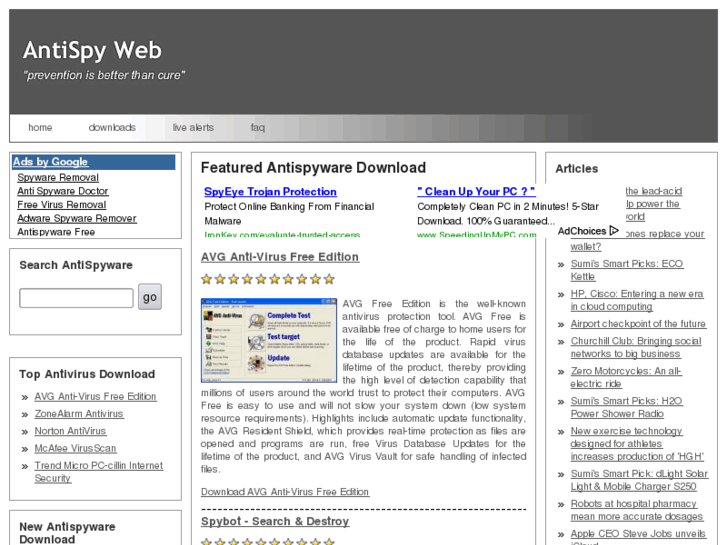The width and height of the screenshot is (727, 545).
Task: Open Trend Micro PC-cillin Internet Security link
Action: click(99, 472)
